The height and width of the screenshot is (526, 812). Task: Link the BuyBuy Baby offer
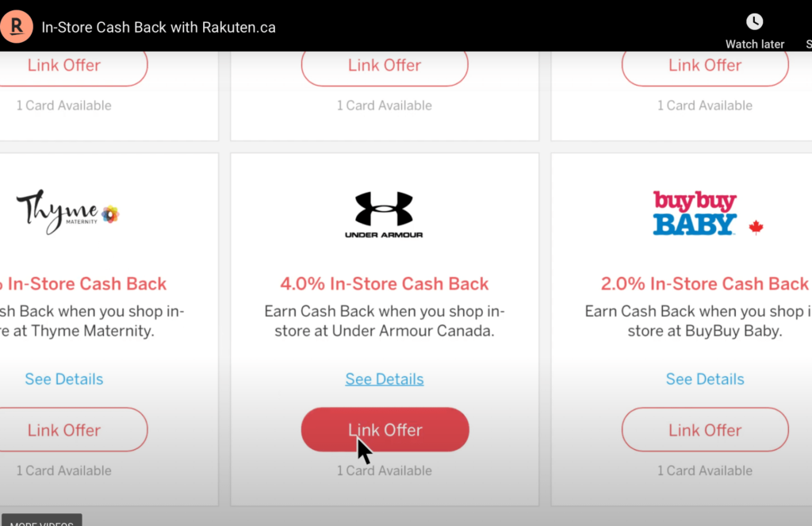point(705,430)
